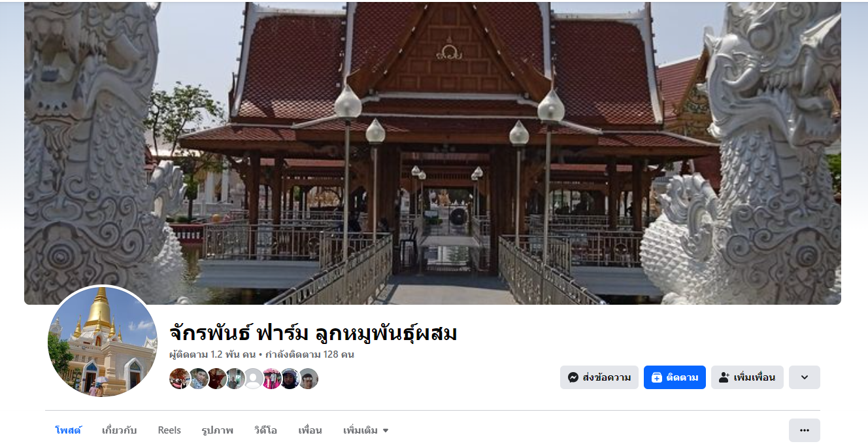Go to the Reels tab
This screenshot has height=446, width=868.
169,430
